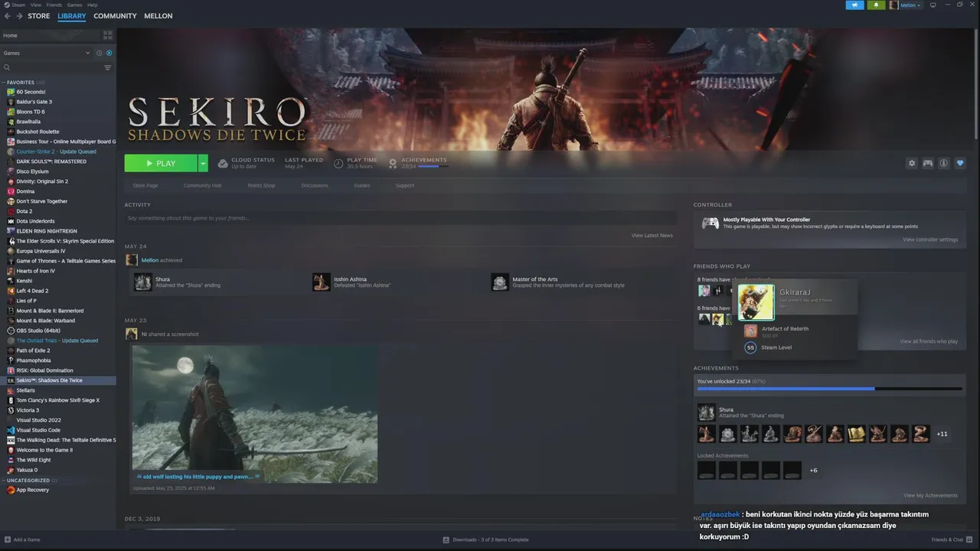Select Elden Ring Nightreign in library list
The width and height of the screenshot is (980, 551).
tap(47, 231)
